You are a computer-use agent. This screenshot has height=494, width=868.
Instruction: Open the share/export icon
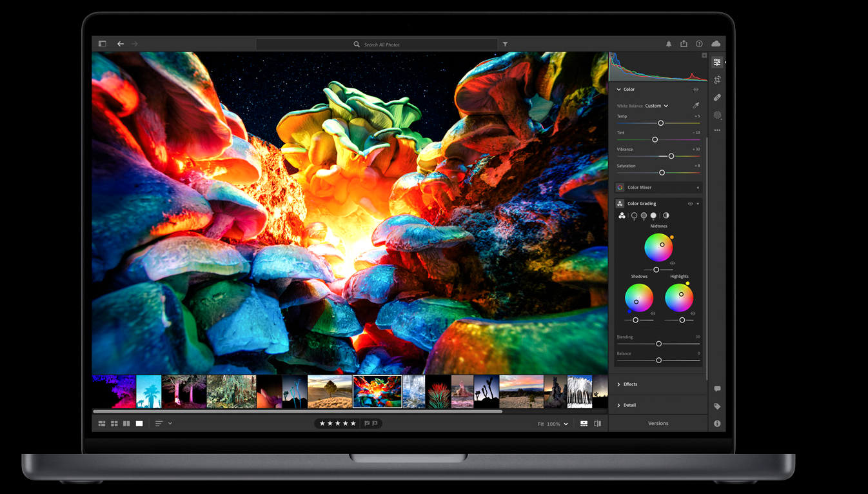pyautogui.click(x=684, y=44)
